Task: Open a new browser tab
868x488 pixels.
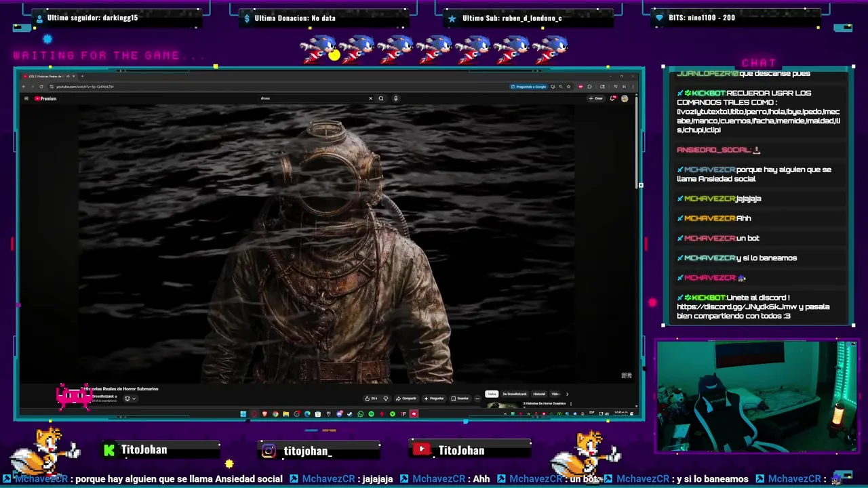Action: click(x=82, y=76)
